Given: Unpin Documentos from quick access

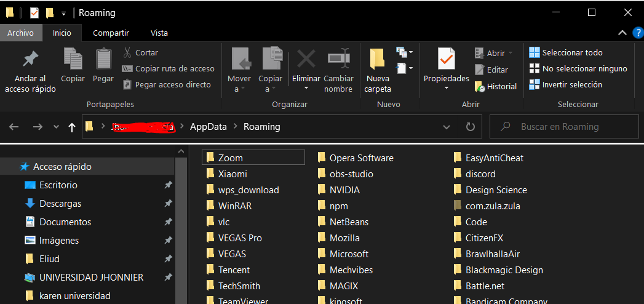Looking at the screenshot, I should (167, 222).
